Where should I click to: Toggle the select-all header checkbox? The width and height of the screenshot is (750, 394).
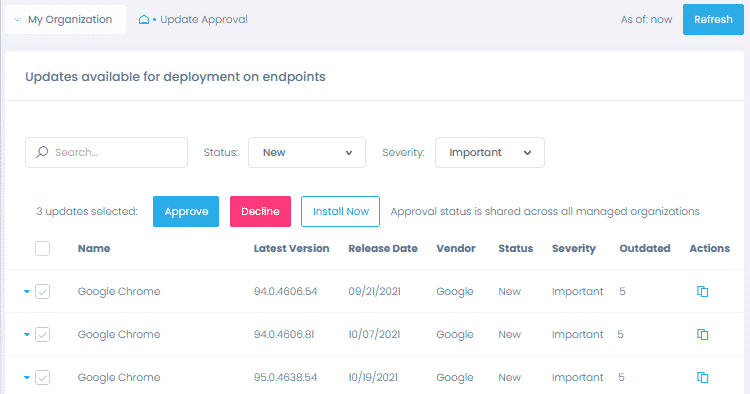click(x=43, y=249)
